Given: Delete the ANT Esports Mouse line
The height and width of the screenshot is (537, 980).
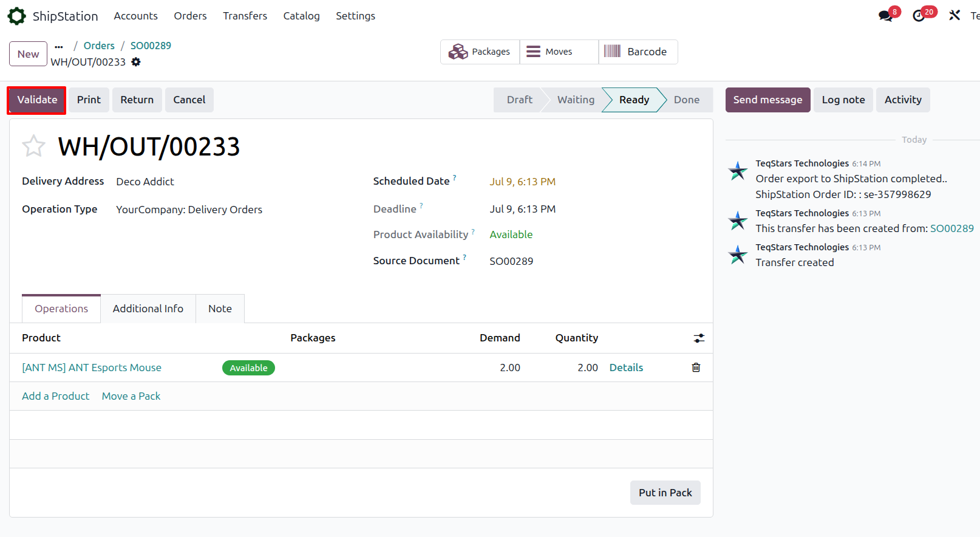Looking at the screenshot, I should (696, 368).
